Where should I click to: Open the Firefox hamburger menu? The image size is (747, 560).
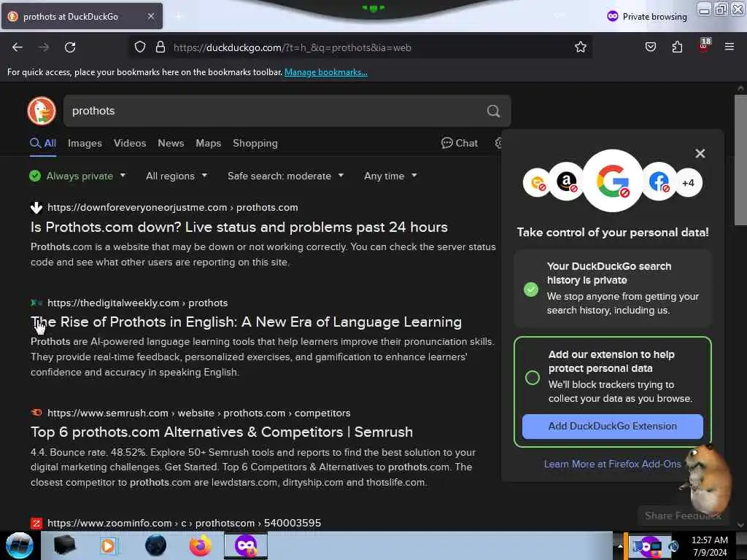point(729,47)
